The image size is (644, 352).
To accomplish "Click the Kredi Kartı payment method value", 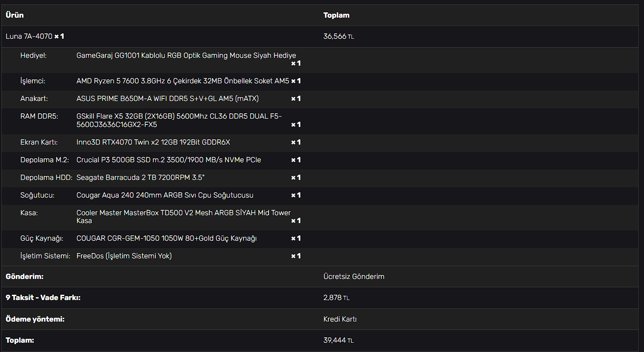I will (x=340, y=319).
